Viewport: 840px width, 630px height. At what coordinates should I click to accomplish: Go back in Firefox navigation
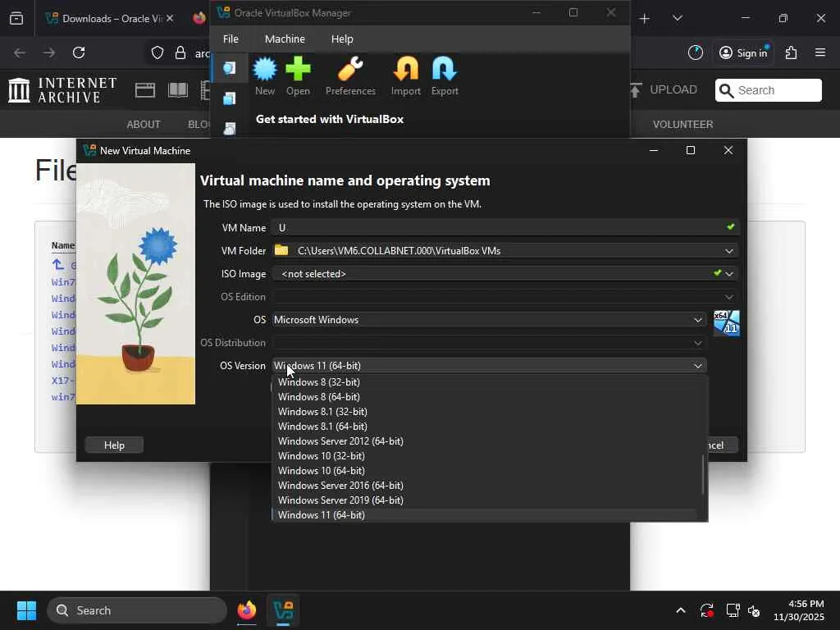click(20, 52)
